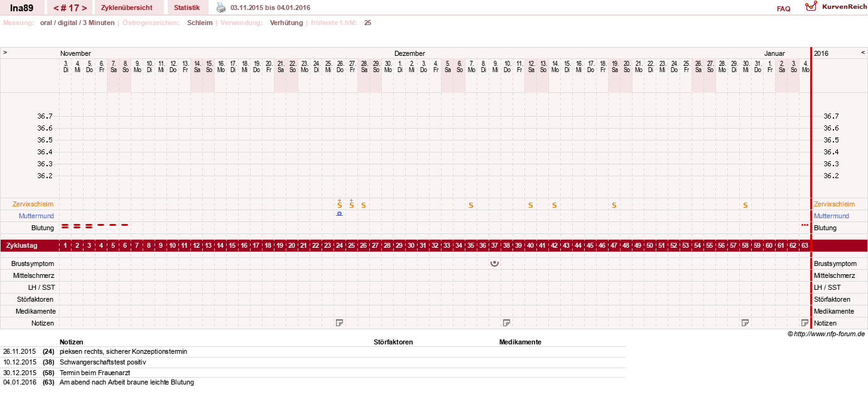The width and height of the screenshot is (868, 404).
Task: Open the note icon on cycle day 58
Action: pos(745,322)
